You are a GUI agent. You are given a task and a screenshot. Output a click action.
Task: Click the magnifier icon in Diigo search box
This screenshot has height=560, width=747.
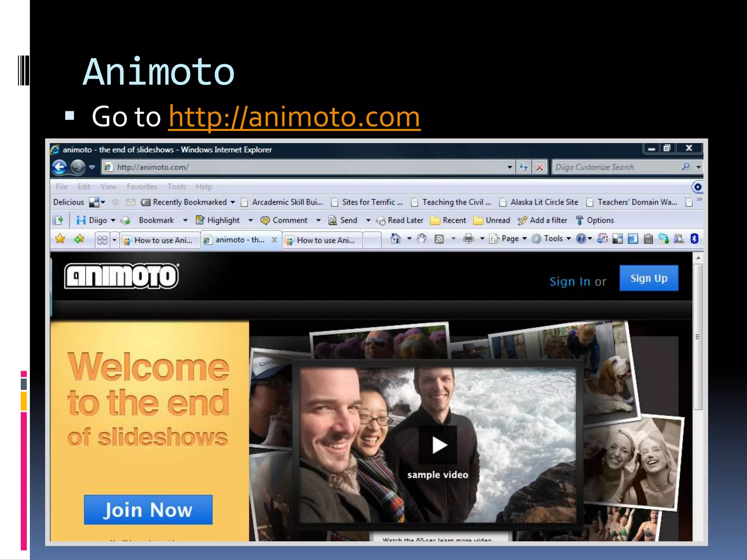[686, 167]
